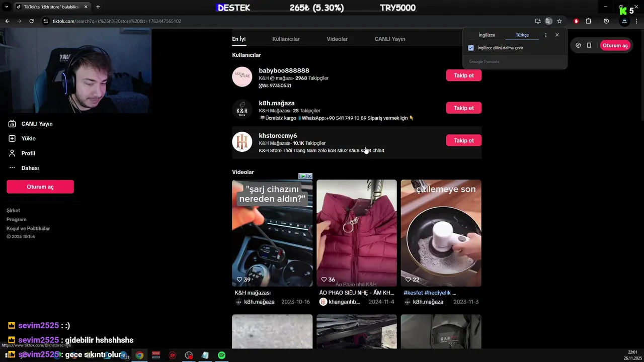Open a new browser tab

tap(98, 7)
